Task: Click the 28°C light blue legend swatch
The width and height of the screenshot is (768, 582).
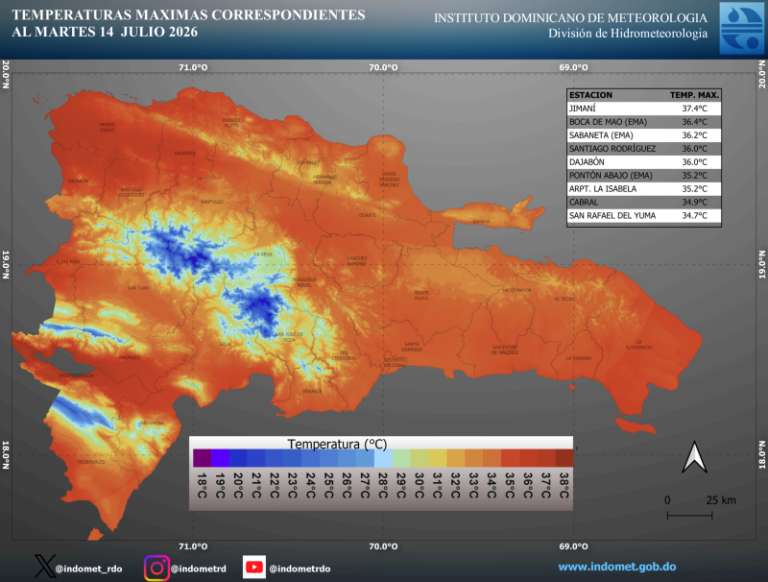Action: [383, 458]
